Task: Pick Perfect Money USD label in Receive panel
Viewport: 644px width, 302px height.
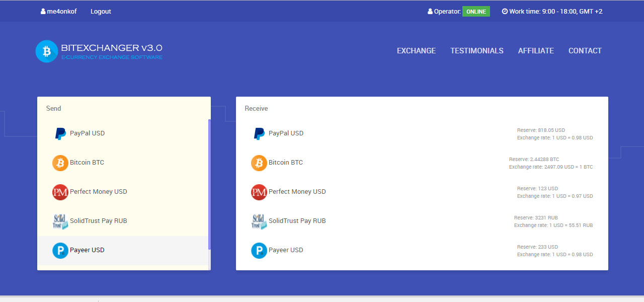Action: pyautogui.click(x=297, y=192)
